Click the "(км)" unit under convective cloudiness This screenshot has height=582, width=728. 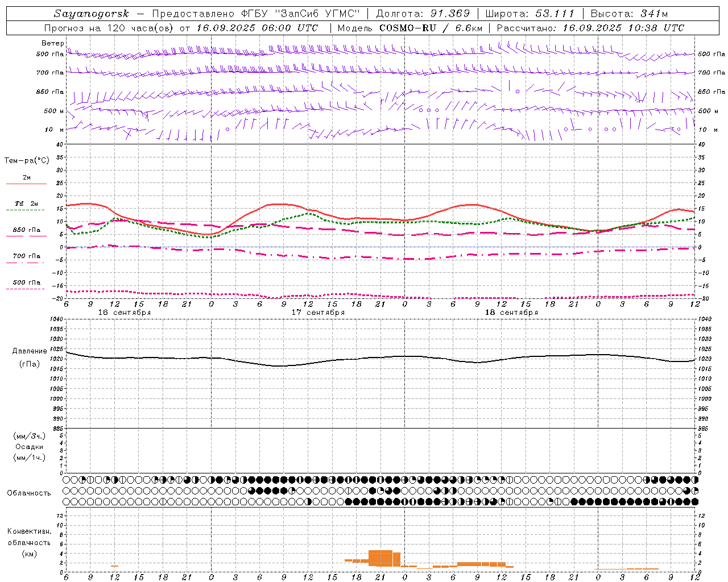pos(29,554)
